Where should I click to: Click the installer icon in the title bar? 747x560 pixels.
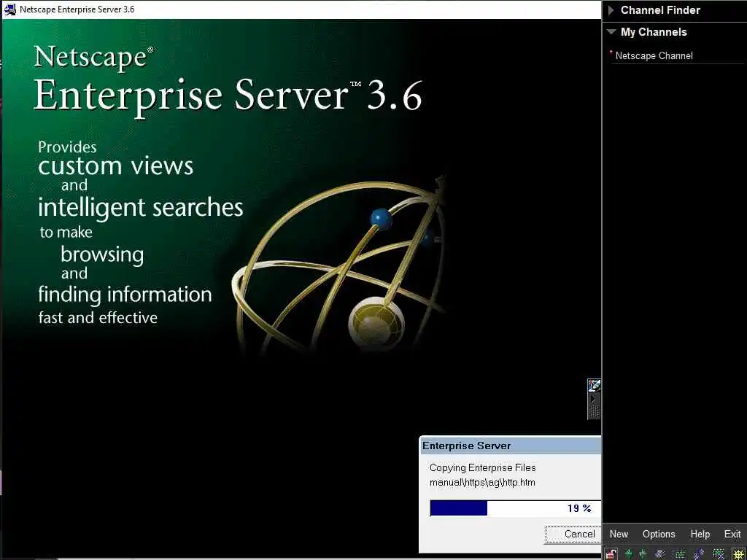(9, 9)
